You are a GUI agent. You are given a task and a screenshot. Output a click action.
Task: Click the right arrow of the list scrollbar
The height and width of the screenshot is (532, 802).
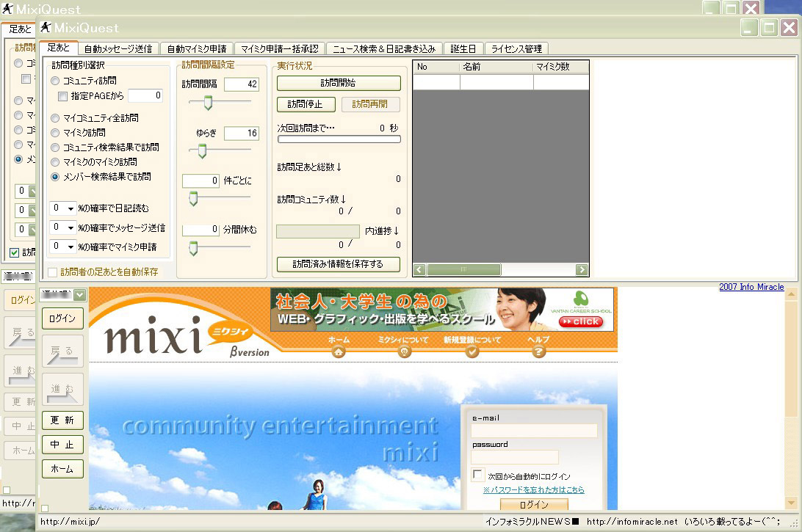582,269
